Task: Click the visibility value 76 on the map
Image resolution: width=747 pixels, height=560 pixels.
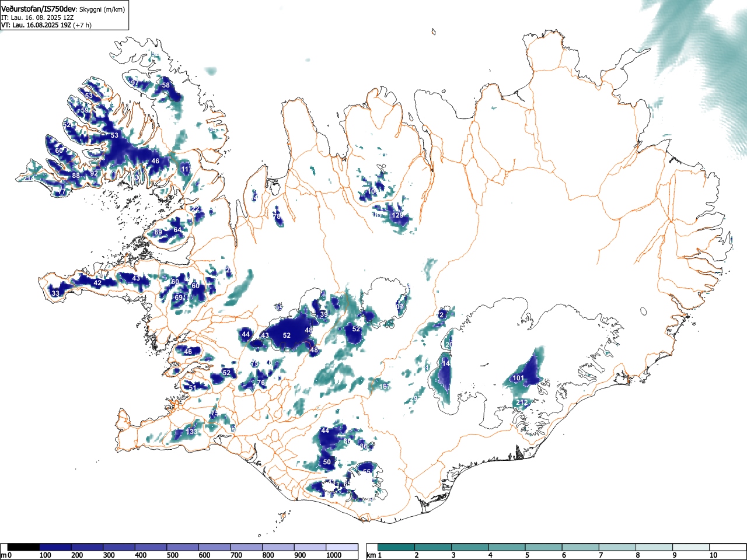Action: coord(261,383)
